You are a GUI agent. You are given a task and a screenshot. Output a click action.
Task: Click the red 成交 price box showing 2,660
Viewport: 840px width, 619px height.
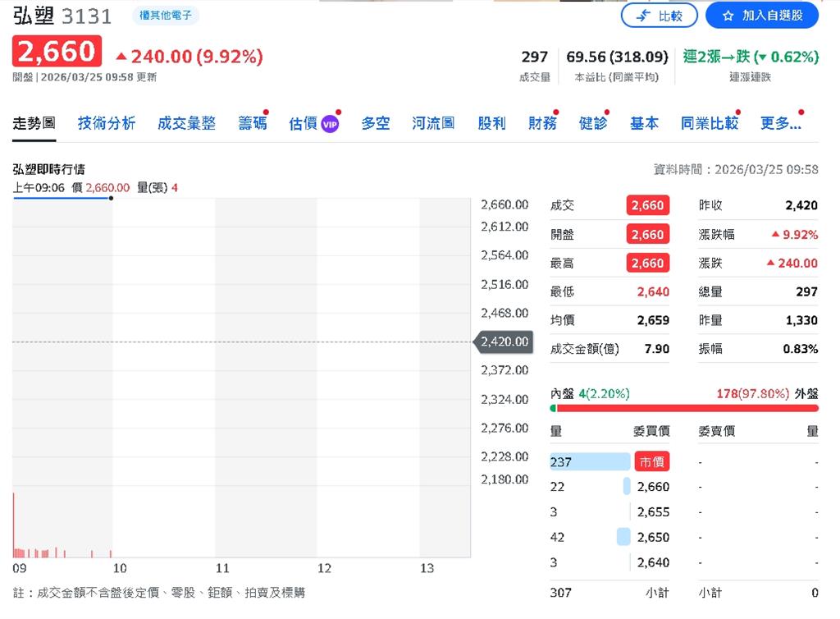click(647, 205)
